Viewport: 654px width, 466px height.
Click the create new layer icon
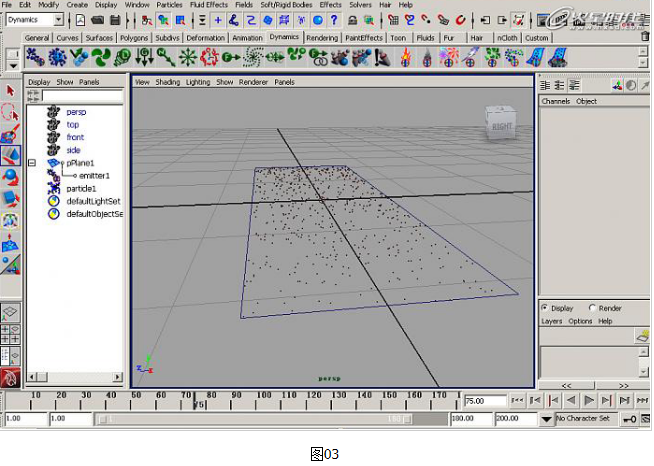(x=642, y=335)
